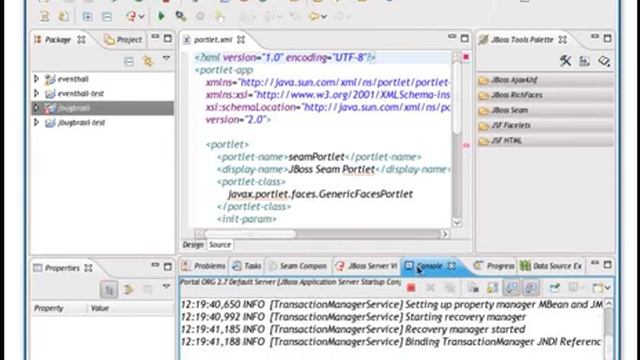Select the jbugbrasil project row
The height and width of the screenshot is (360, 640).
pyautogui.click(x=102, y=108)
